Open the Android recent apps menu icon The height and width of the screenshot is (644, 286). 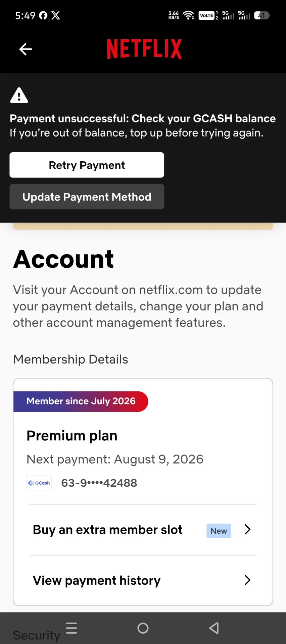[71, 628]
